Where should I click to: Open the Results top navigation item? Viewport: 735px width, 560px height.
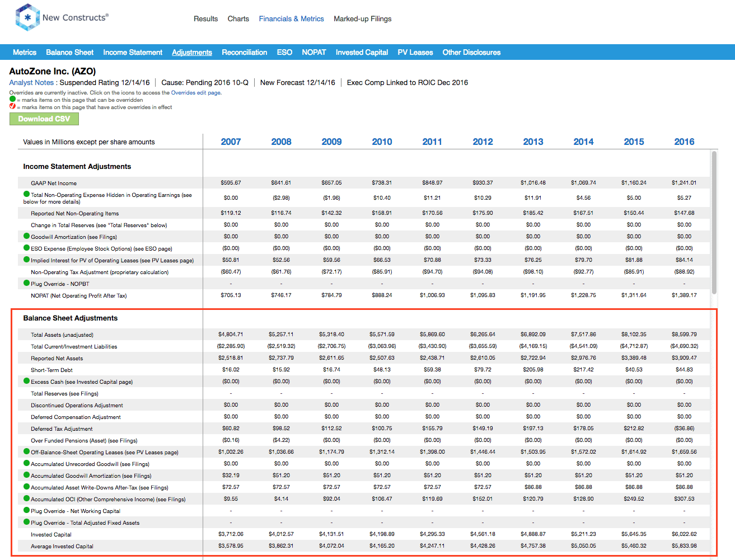[205, 18]
